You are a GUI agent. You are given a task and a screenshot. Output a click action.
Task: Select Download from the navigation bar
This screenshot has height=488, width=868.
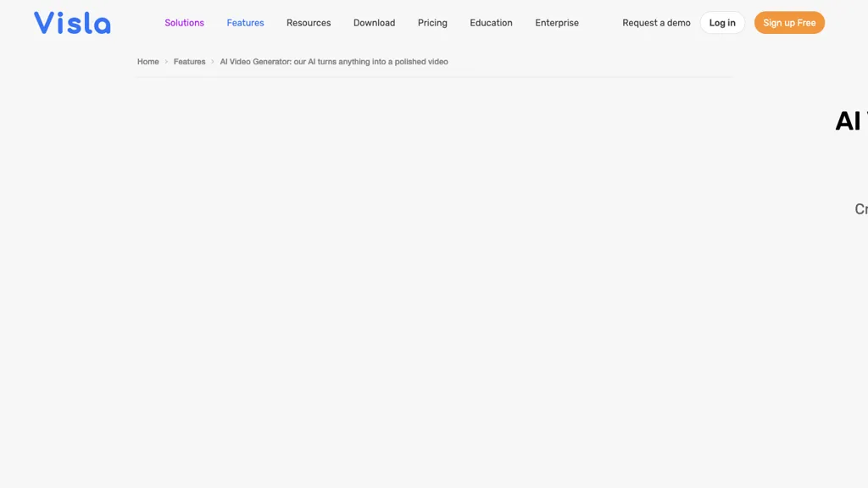tap(374, 23)
